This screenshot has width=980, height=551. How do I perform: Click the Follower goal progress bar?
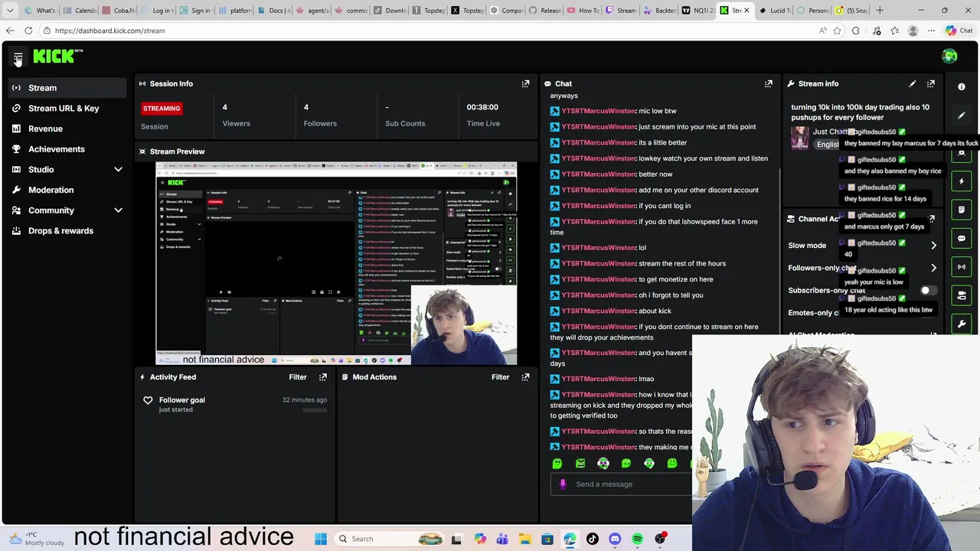coord(315,410)
